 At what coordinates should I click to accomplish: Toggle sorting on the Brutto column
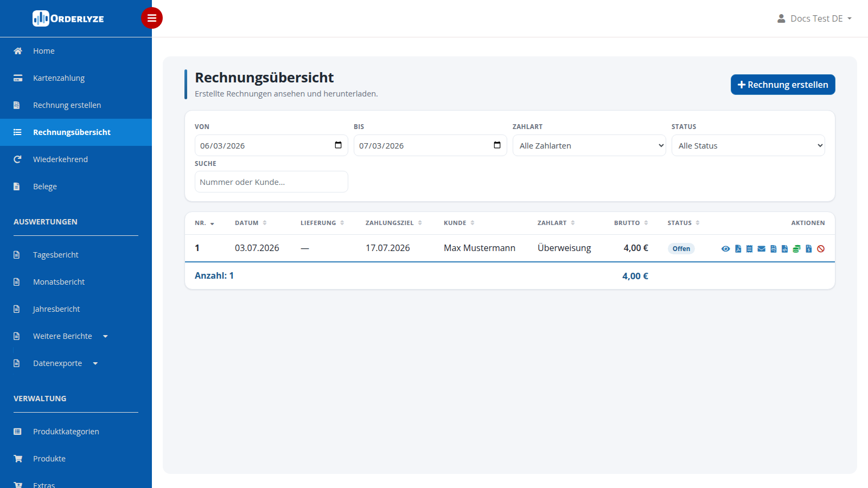point(631,223)
